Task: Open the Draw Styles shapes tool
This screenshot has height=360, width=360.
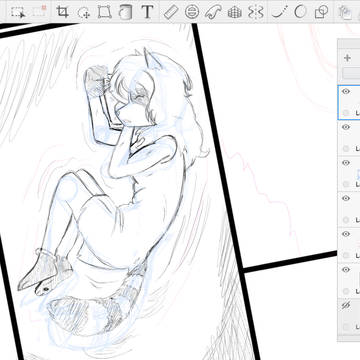Action: click(321, 12)
